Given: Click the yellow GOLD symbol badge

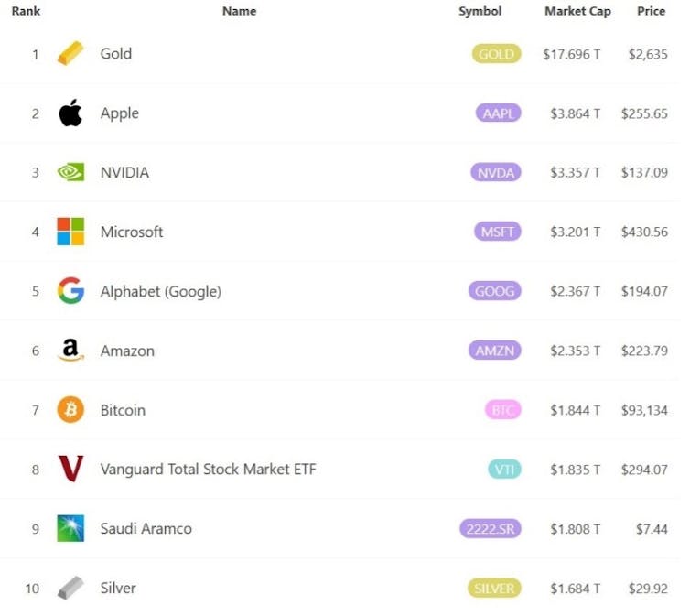Looking at the screenshot, I should pyautogui.click(x=496, y=54).
